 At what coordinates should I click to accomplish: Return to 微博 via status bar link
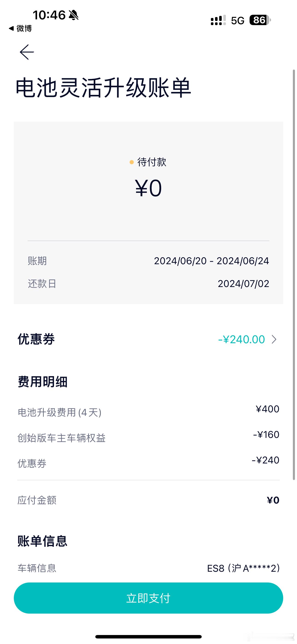20,29
